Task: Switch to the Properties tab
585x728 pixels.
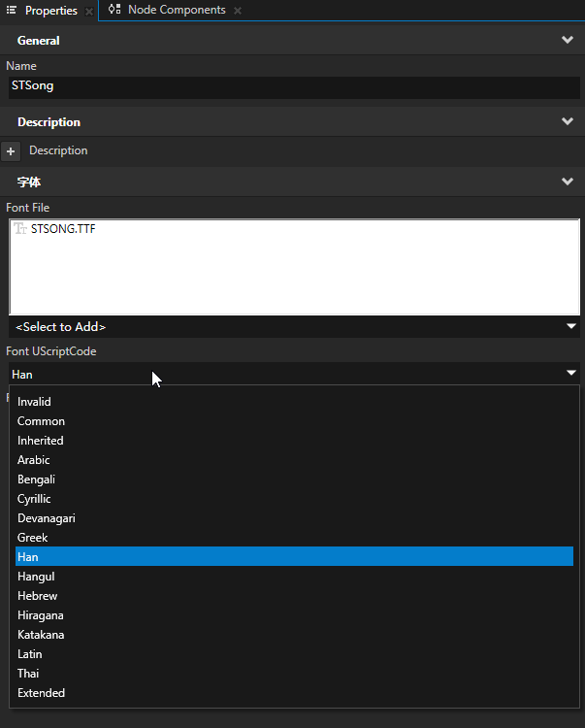Action: (51, 11)
